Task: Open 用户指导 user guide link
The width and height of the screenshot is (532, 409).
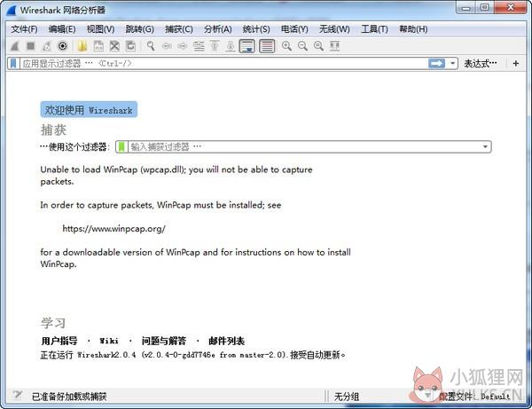Action: pyautogui.click(x=59, y=341)
